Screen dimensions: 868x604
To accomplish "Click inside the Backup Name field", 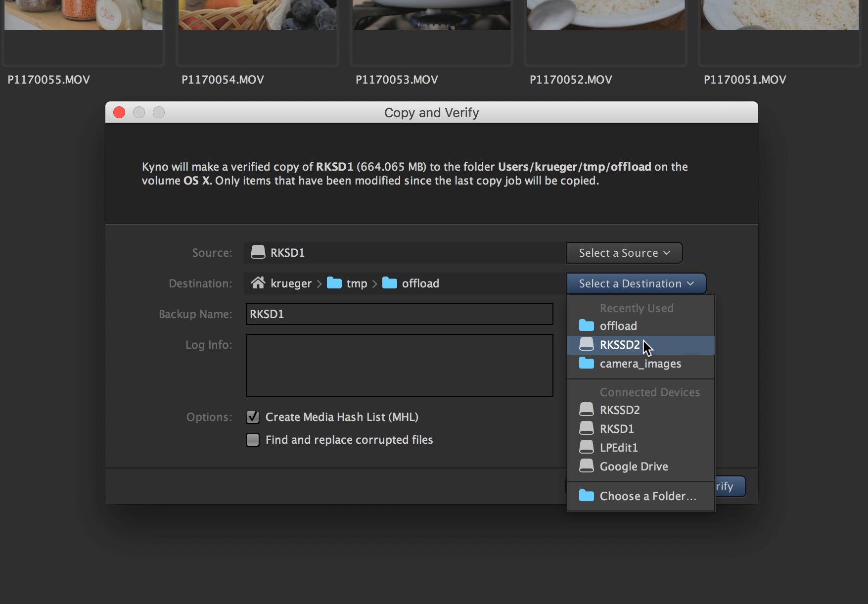I will [399, 314].
